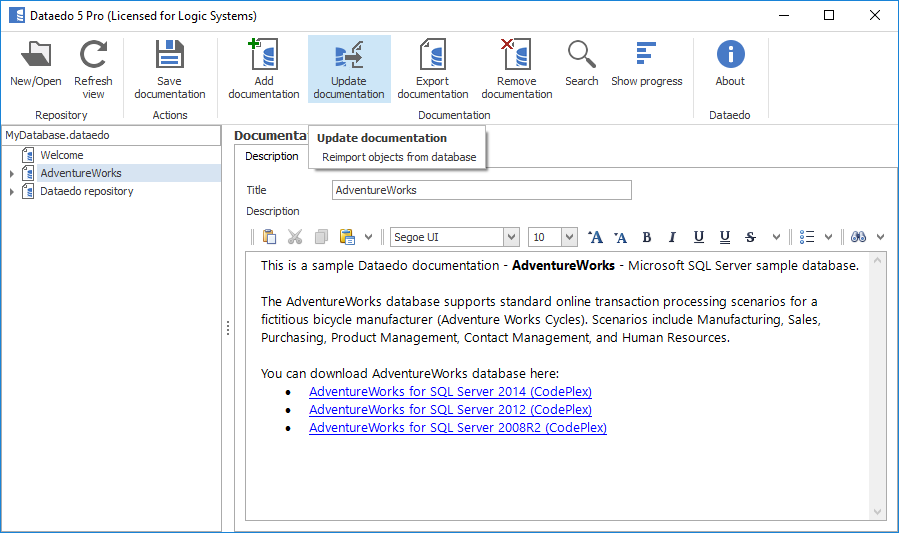Click the Refresh view icon
The width and height of the screenshot is (899, 533).
(x=93, y=56)
